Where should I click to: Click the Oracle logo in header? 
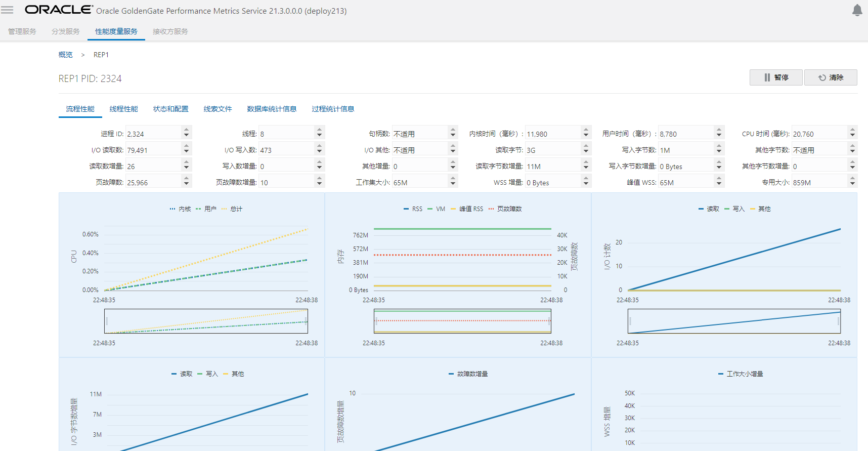point(59,10)
